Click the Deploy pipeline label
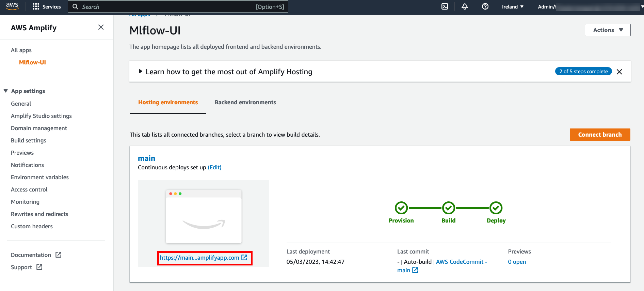 point(496,220)
